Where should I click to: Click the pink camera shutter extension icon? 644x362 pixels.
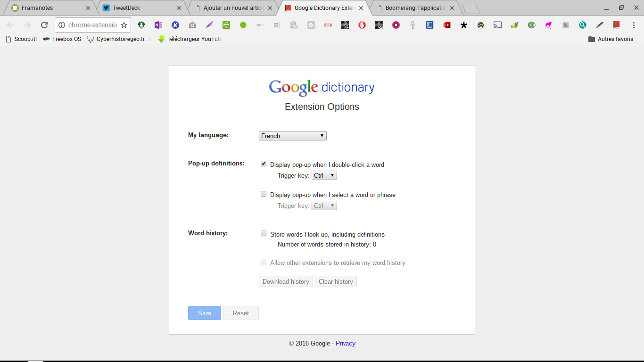(x=396, y=25)
